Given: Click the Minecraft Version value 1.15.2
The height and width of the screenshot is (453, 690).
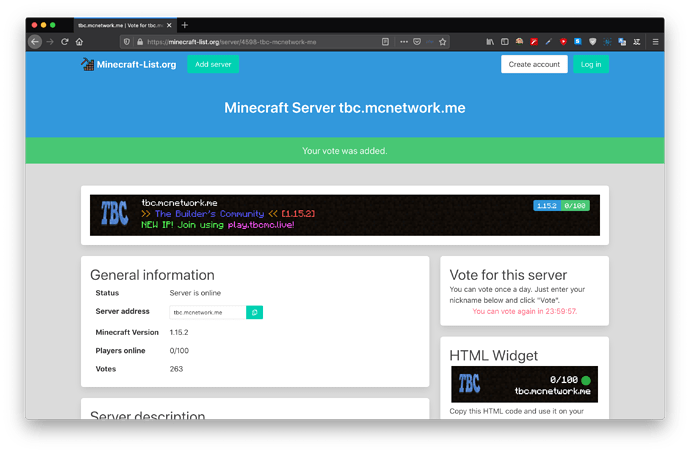Looking at the screenshot, I should pyautogui.click(x=179, y=332).
